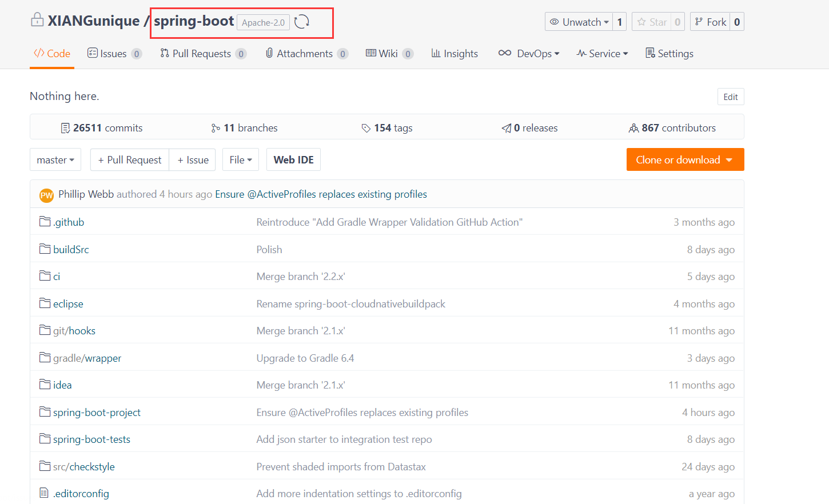This screenshot has width=829, height=504.
Task: Click the Issues count badge
Action: tap(136, 54)
